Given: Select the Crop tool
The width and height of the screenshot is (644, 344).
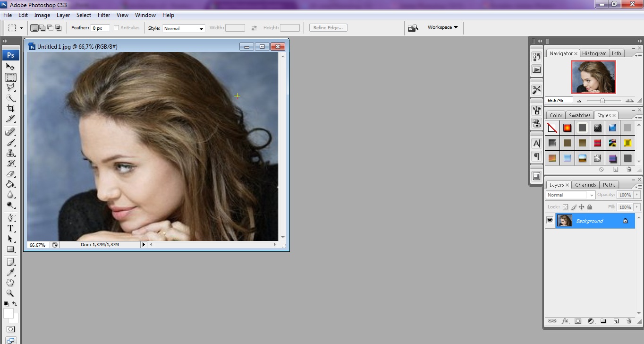Looking at the screenshot, I should point(10,108).
